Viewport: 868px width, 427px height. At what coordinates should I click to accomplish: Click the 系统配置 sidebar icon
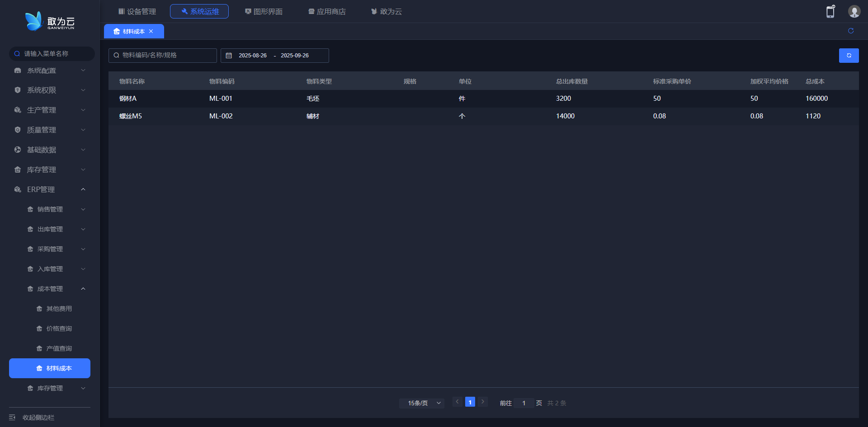pos(18,70)
